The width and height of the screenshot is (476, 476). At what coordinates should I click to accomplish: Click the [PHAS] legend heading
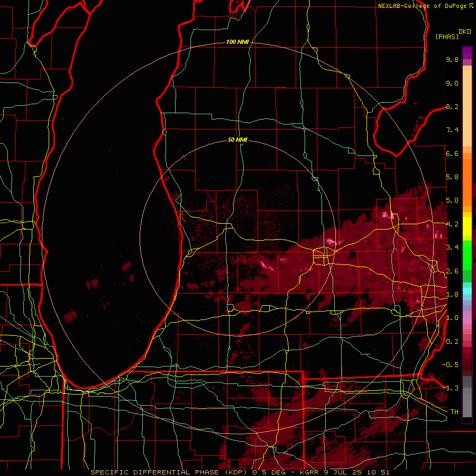447,37
